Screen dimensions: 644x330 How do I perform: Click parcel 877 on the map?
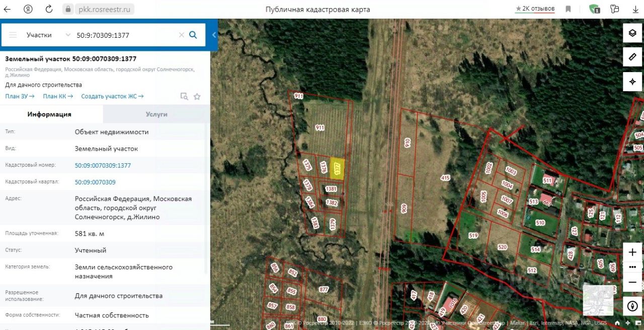pos(324,290)
